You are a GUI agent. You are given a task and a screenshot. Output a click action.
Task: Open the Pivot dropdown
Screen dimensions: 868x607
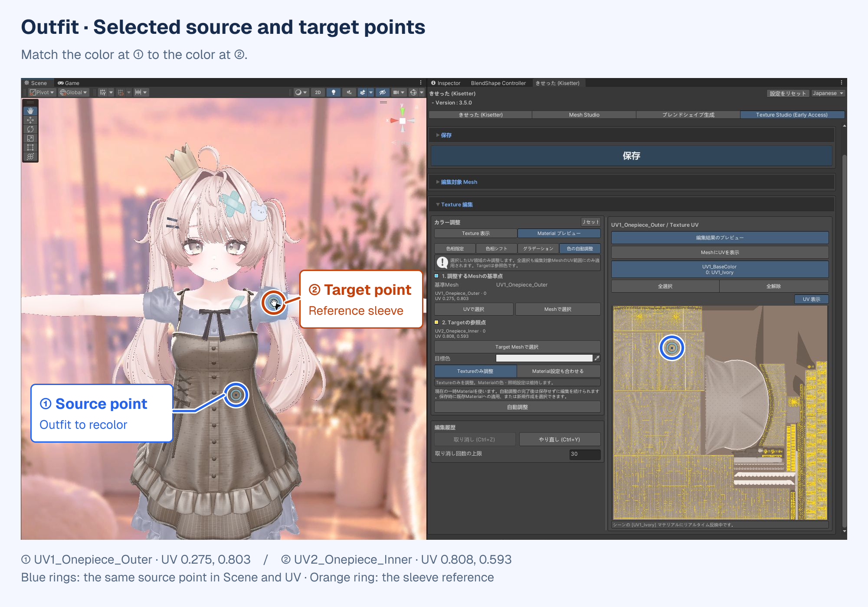coord(42,92)
